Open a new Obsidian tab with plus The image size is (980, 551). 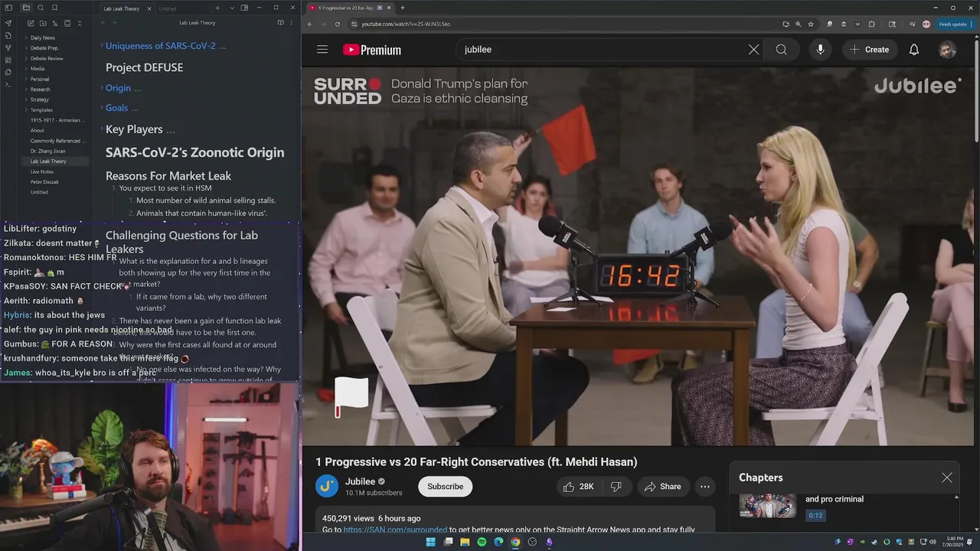click(x=217, y=8)
